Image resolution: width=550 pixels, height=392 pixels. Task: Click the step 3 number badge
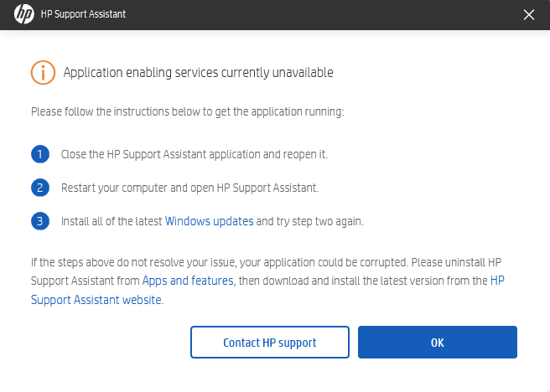tap(40, 222)
